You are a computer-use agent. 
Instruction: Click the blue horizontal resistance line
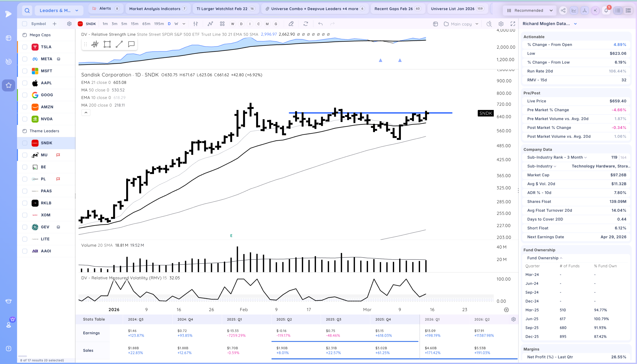[370, 113]
